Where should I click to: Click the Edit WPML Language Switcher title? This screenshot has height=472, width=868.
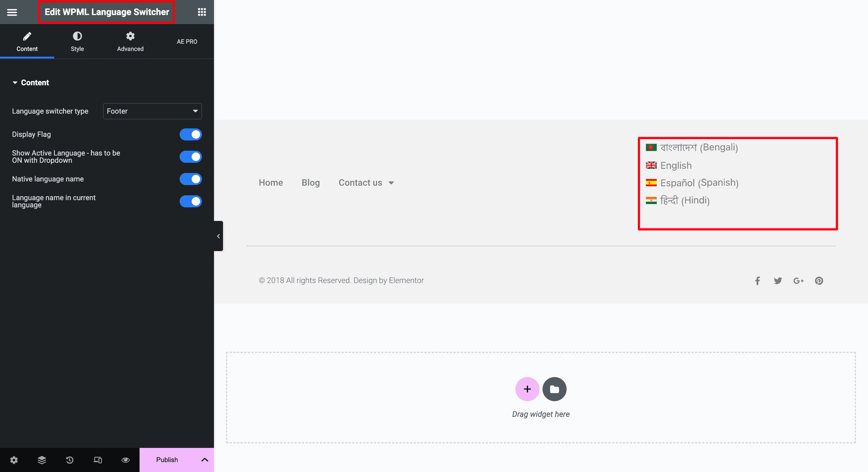coord(107,12)
